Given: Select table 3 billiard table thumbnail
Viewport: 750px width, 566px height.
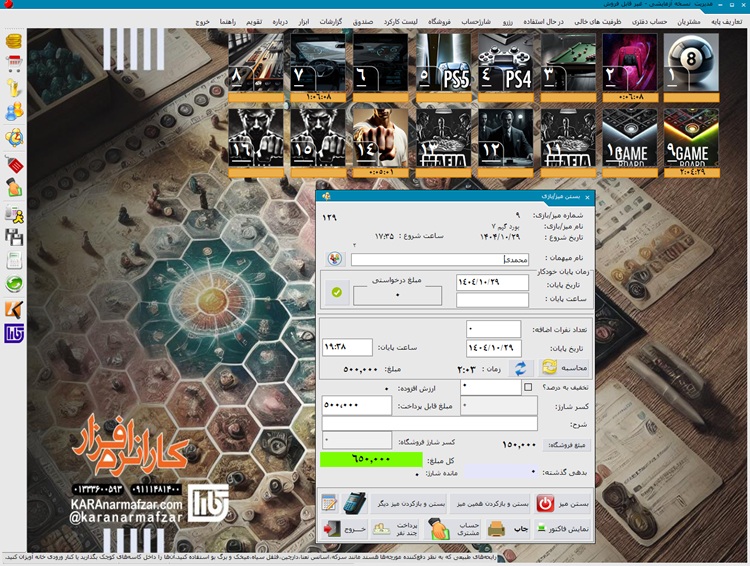Looking at the screenshot, I should (568, 62).
